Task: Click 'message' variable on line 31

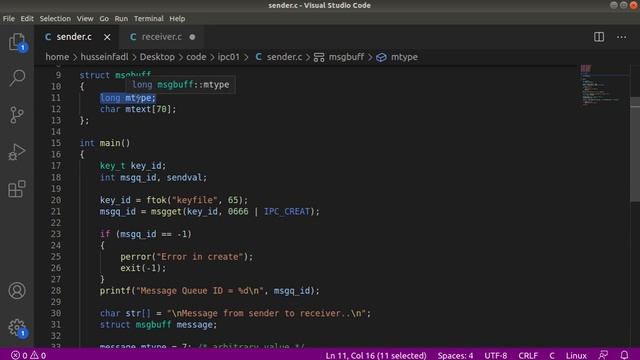Action: [194, 325]
